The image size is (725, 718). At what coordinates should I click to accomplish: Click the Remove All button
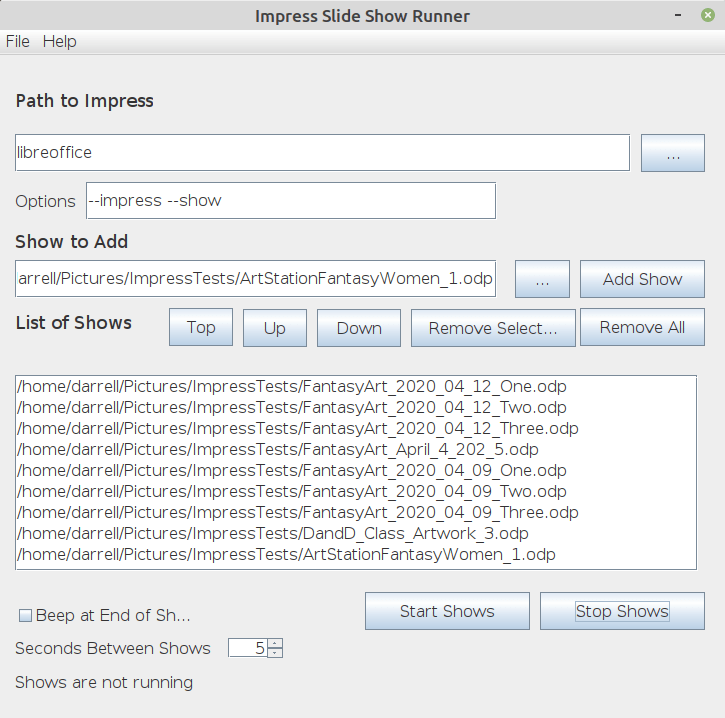pyautogui.click(x=642, y=327)
